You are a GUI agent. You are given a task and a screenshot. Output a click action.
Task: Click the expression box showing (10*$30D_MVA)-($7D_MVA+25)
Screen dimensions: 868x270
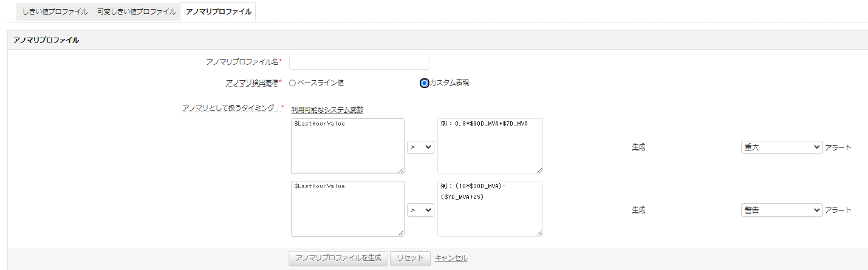[490, 209]
